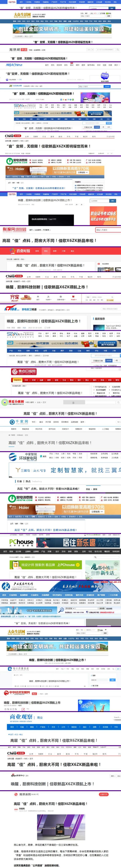Expand the 更多 menu in MBAChina navigation
This screenshot has width=121, height=868.
point(116,65)
